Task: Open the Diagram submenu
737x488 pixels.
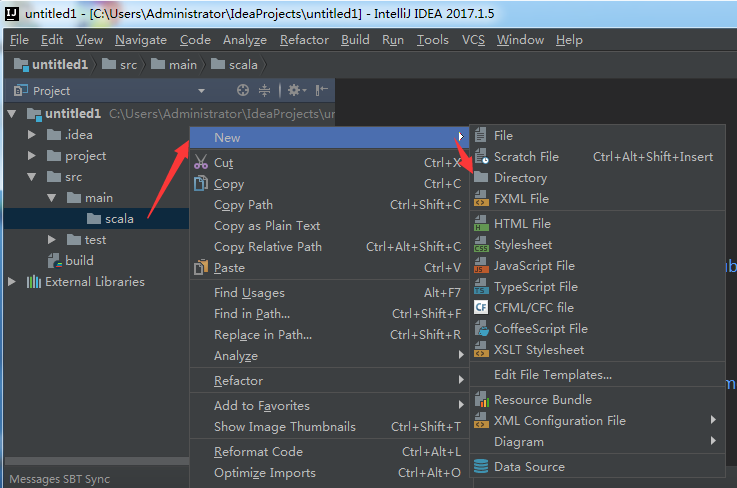Action: [597, 441]
